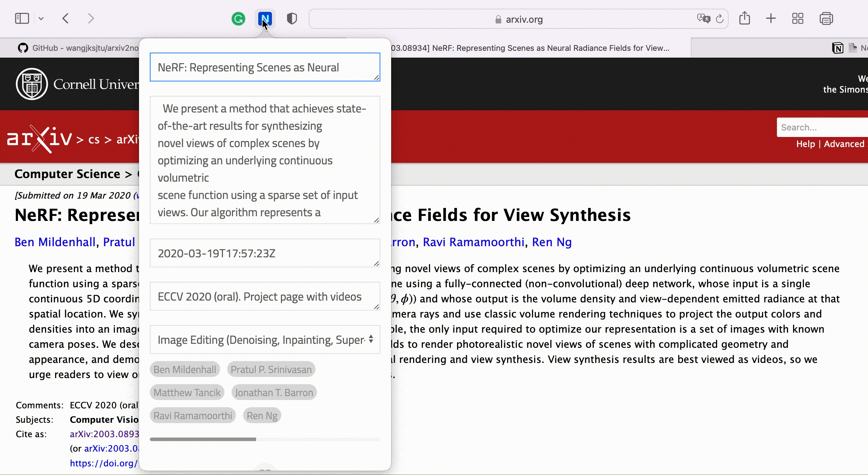Click the Share icon in toolbar
The height and width of the screenshot is (475, 868).
click(x=744, y=19)
